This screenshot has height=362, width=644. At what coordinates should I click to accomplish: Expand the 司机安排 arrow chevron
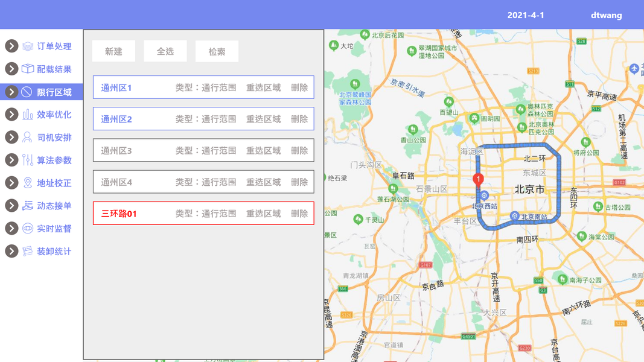coord(11,137)
